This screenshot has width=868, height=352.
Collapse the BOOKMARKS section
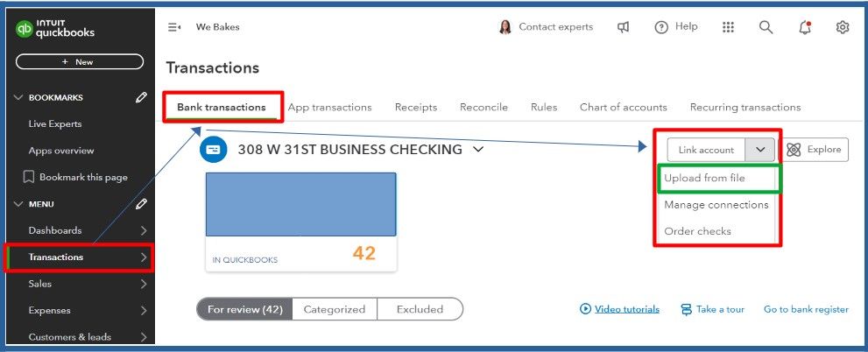18,97
